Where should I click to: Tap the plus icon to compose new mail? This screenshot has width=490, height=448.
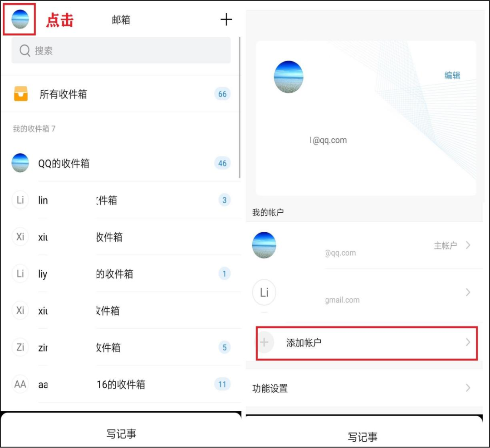click(x=226, y=19)
